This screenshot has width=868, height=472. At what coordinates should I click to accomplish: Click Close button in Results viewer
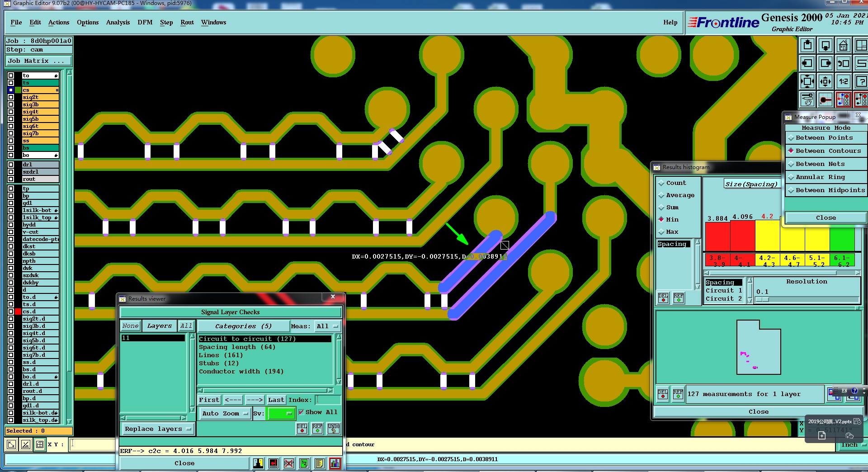pyautogui.click(x=184, y=463)
